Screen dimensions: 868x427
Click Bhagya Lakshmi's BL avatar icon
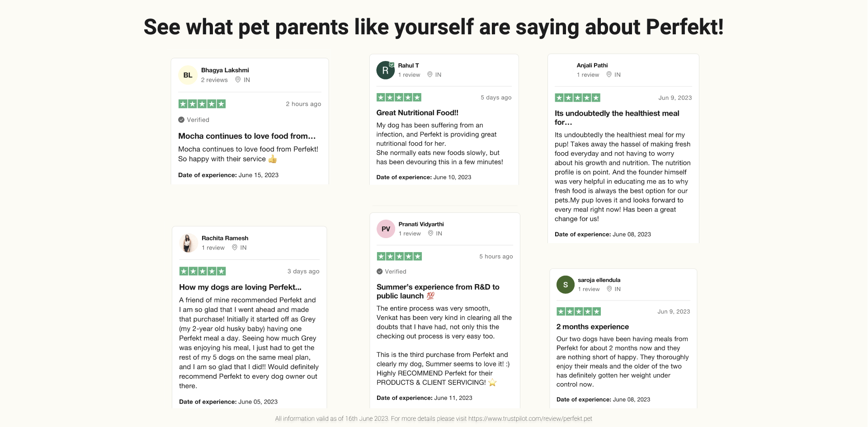[x=188, y=75]
